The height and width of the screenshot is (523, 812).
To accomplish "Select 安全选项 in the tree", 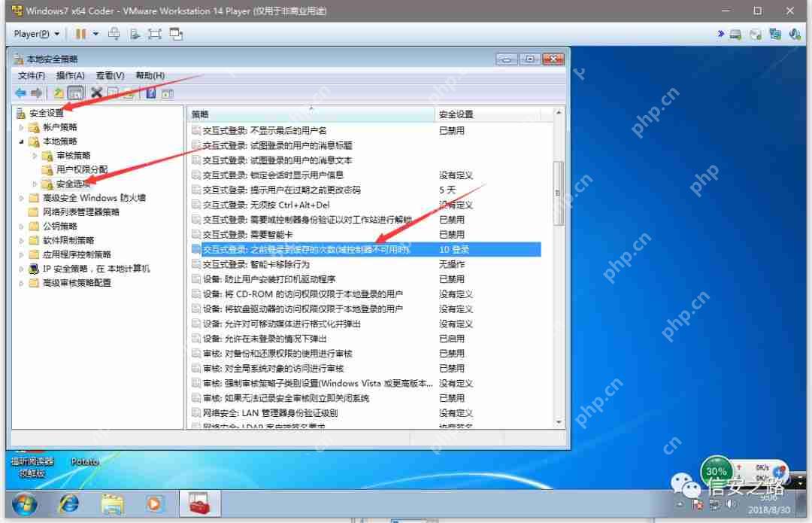I will [x=73, y=184].
